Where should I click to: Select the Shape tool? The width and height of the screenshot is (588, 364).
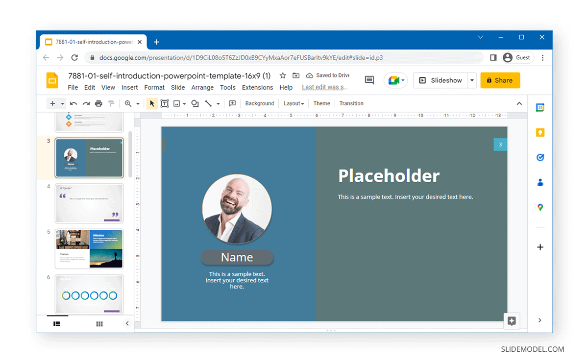(195, 103)
